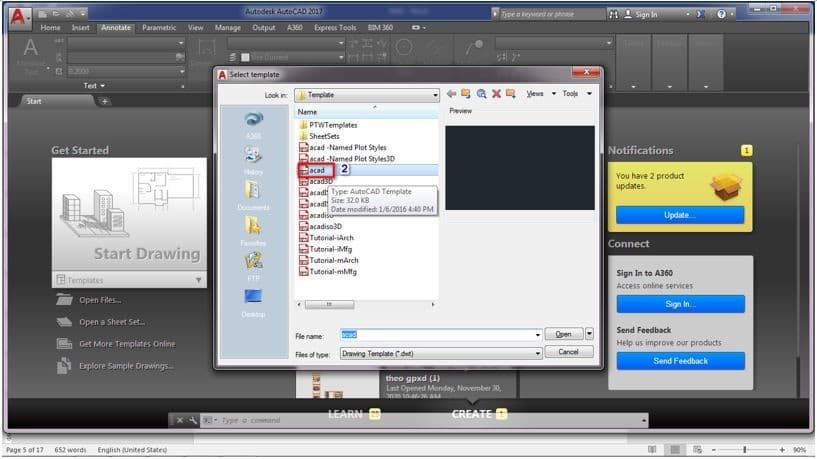Click the notifications badge showing 1
The height and width of the screenshot is (459, 817).
point(746,151)
